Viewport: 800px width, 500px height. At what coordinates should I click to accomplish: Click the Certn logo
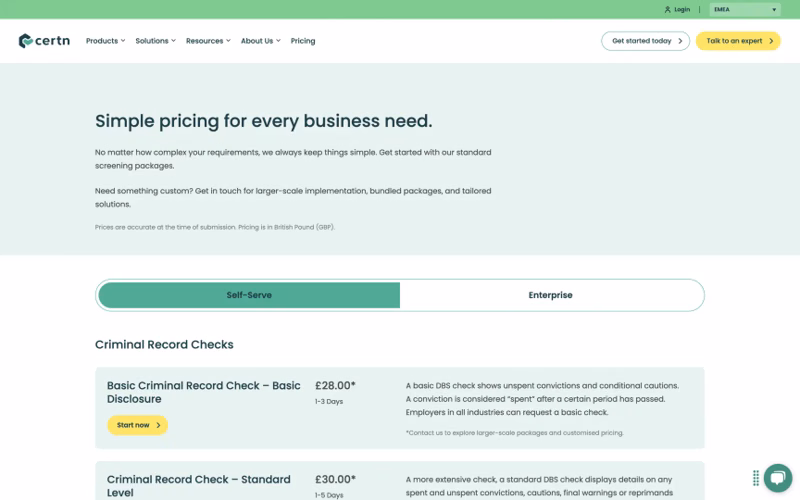point(44,41)
